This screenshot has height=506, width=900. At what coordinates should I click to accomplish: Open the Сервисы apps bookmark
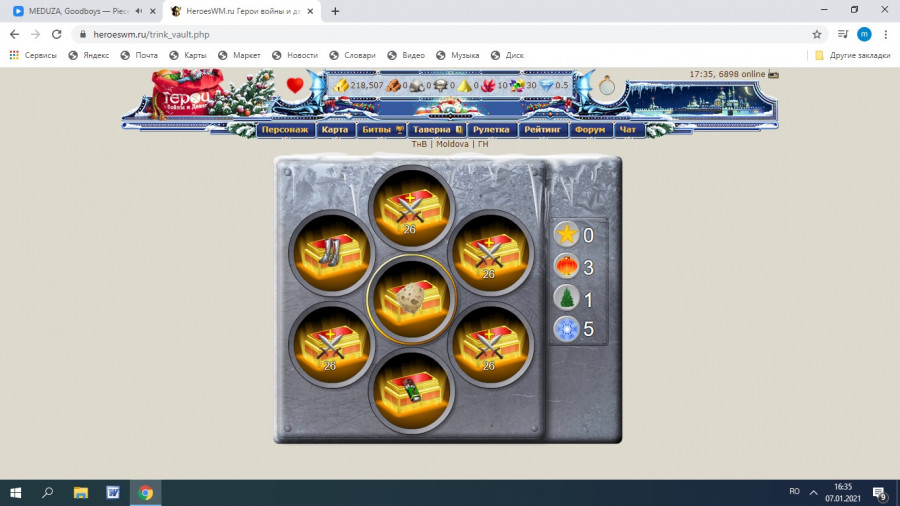point(33,55)
